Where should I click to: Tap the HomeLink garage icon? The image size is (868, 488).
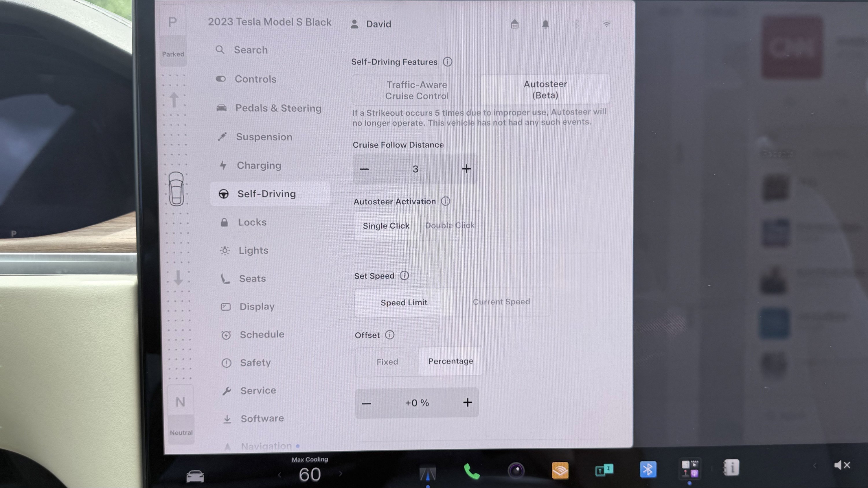coord(514,24)
